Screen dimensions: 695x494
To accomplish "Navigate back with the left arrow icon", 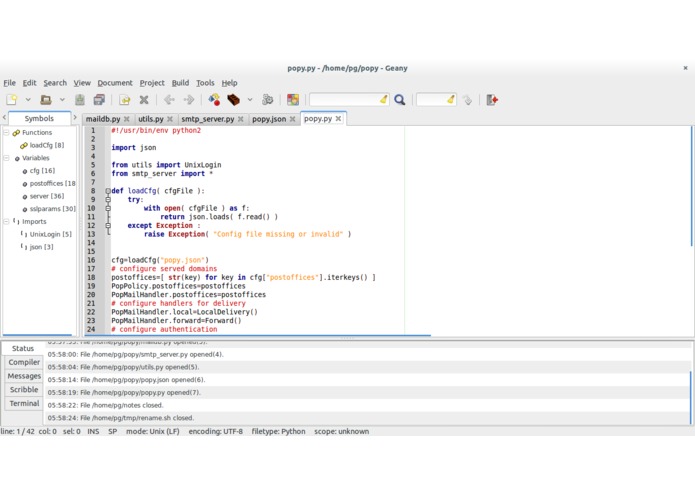I will [x=169, y=100].
